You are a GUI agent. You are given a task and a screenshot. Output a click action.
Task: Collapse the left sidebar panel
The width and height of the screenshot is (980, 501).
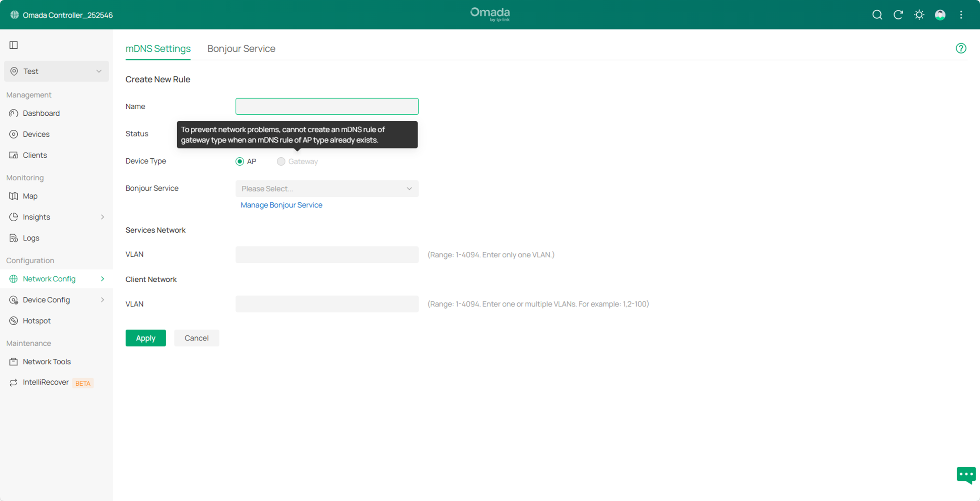(x=14, y=45)
